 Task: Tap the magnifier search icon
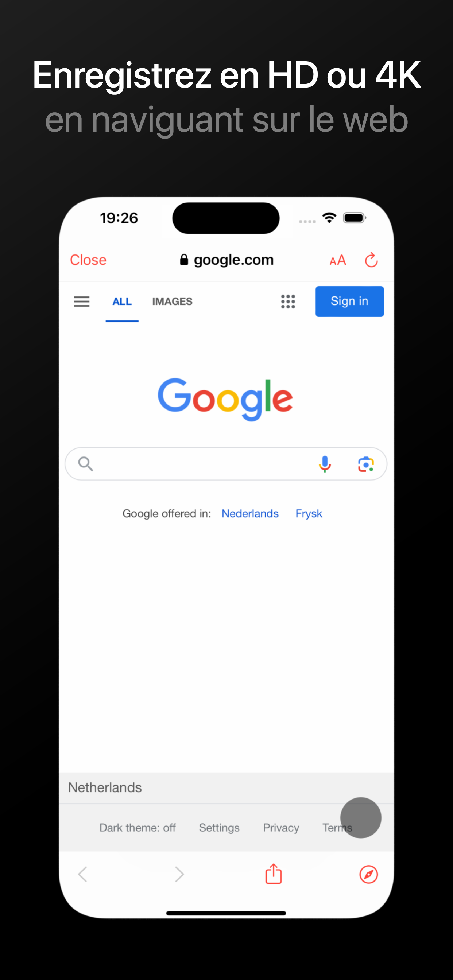click(86, 464)
